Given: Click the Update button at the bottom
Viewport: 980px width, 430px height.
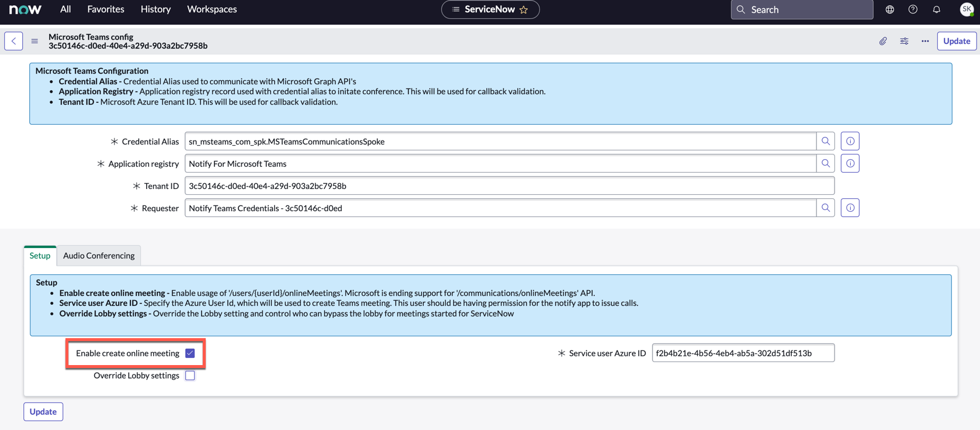Looking at the screenshot, I should [x=43, y=412].
